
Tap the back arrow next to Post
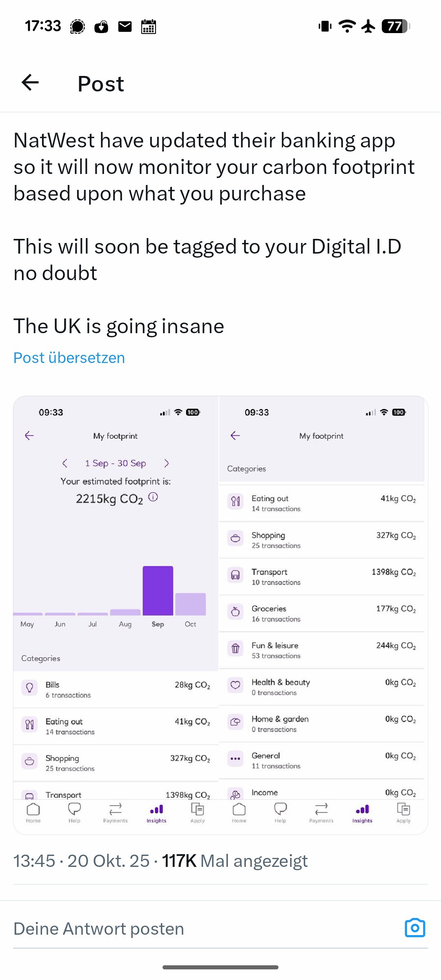[x=30, y=82]
